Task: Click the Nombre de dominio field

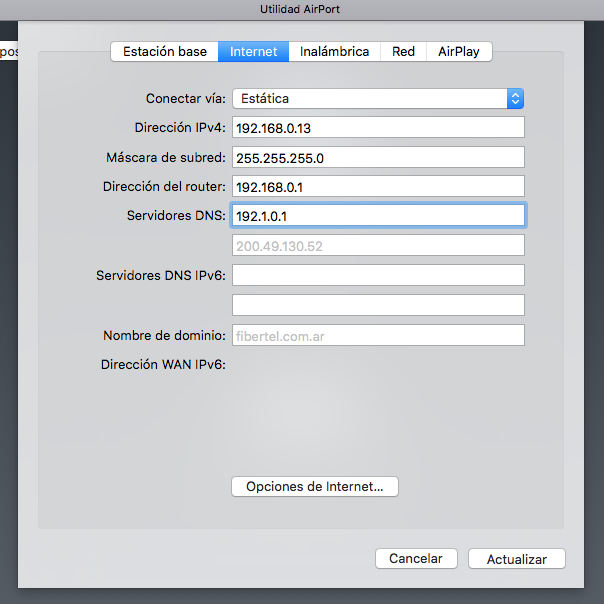Action: [x=378, y=336]
